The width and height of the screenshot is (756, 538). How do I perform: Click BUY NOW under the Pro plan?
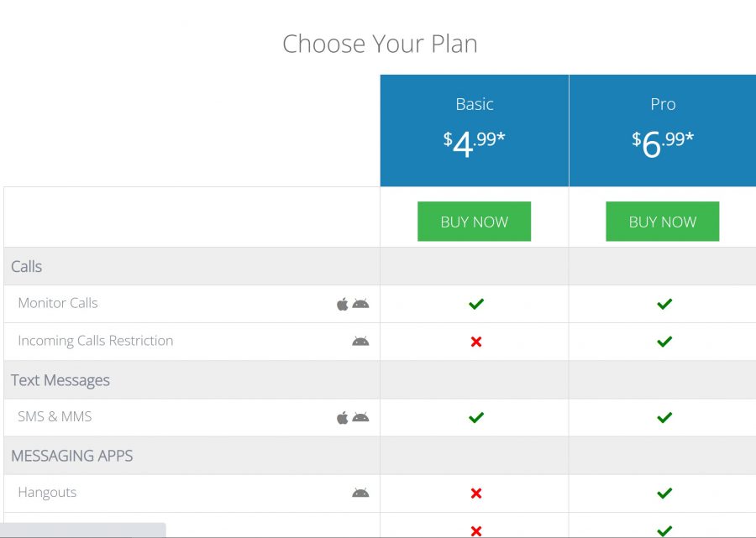click(663, 222)
